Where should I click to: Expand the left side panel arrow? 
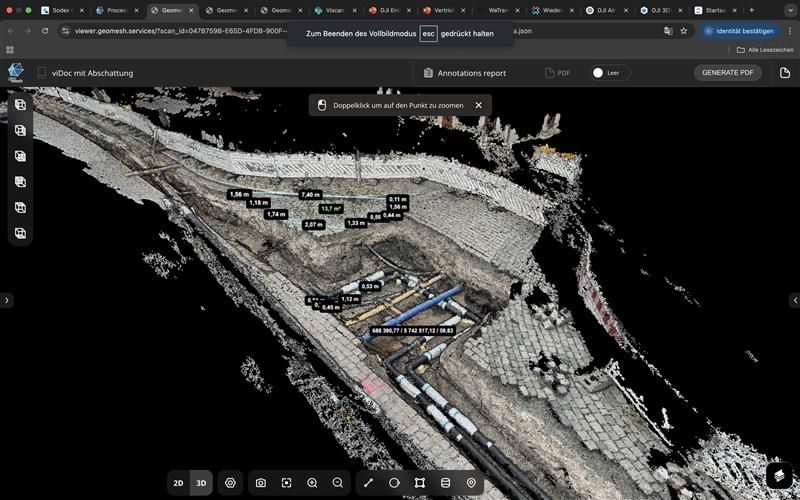point(7,300)
